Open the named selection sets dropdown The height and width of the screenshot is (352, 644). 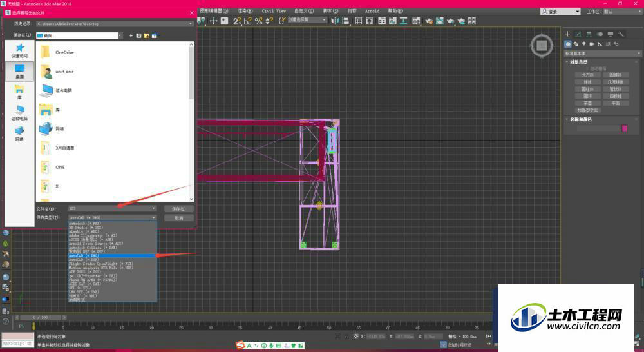(x=307, y=20)
